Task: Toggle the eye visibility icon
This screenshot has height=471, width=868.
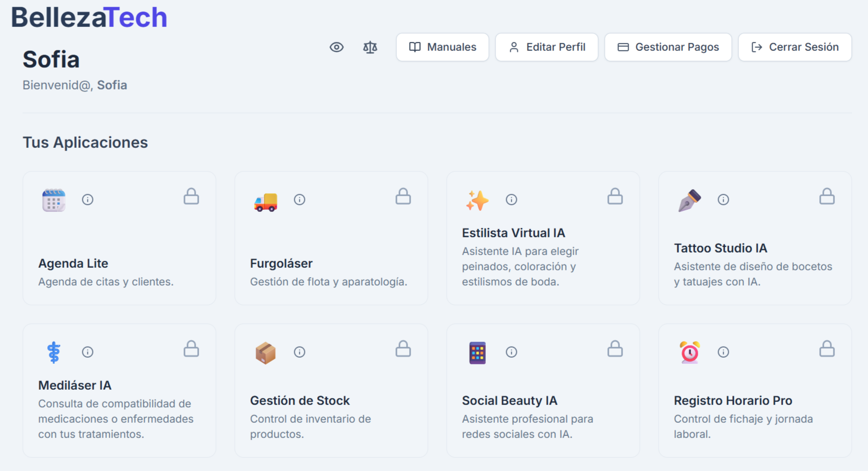Action: [337, 47]
